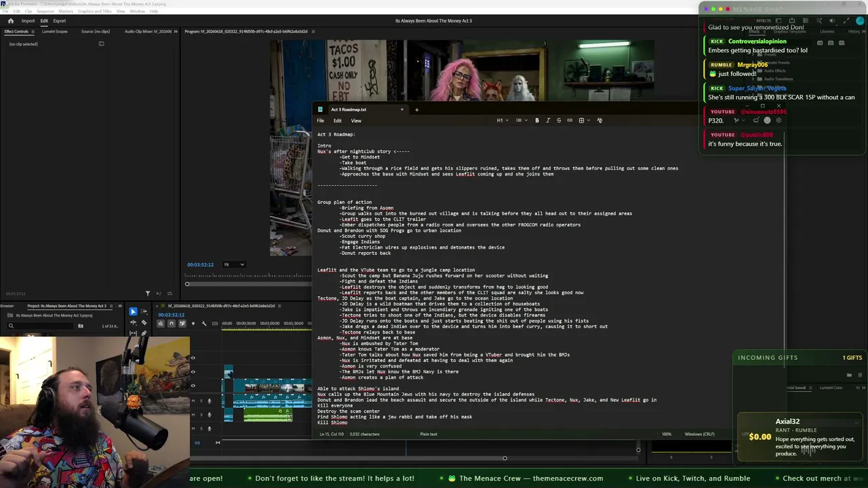Image resolution: width=868 pixels, height=488 pixels.
Task: Click the project search magnifier icon
Action: point(11,326)
